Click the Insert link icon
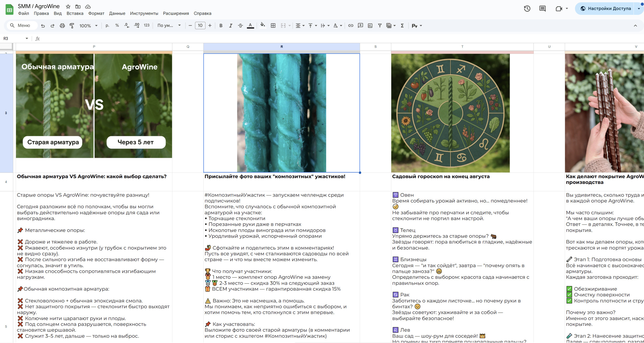Image resolution: width=644 pixels, height=343 pixels. click(x=351, y=26)
